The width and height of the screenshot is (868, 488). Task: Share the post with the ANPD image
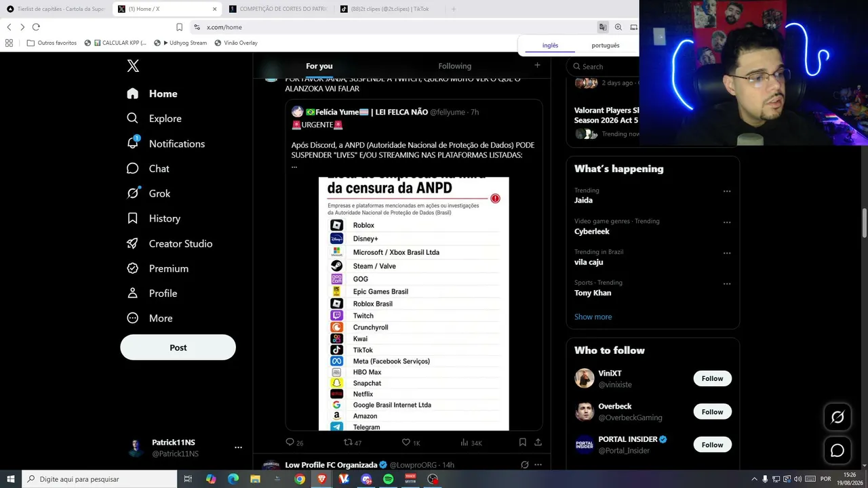tap(538, 442)
